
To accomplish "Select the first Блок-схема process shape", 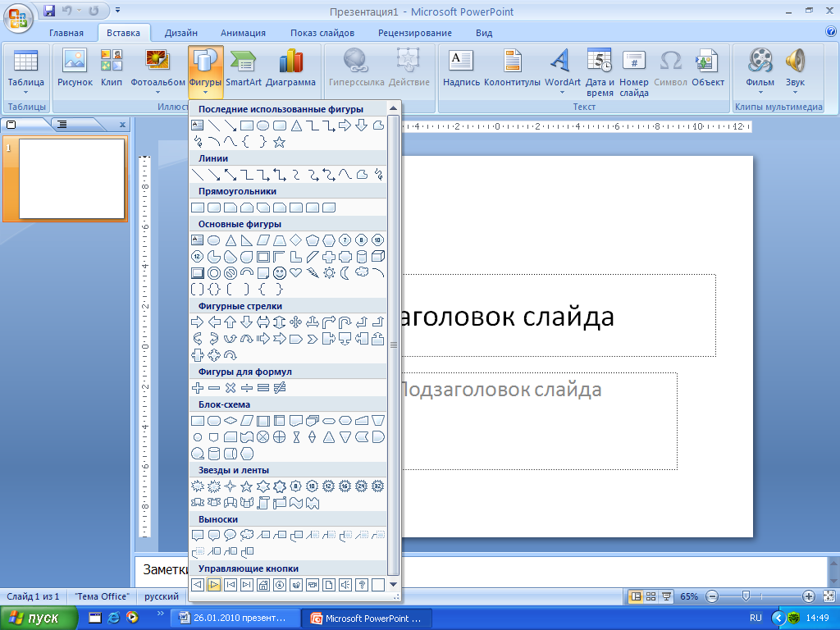I will click(197, 421).
